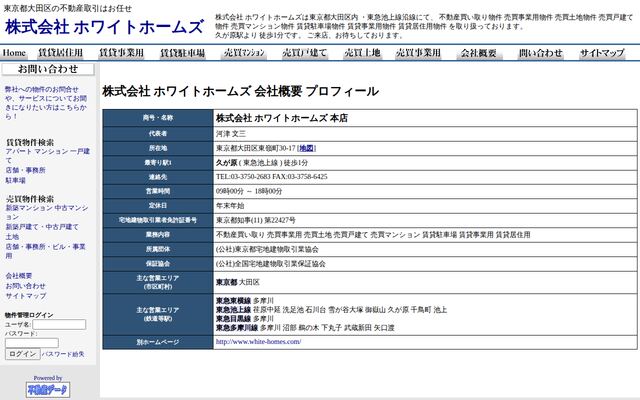
Task: Click the 別ホームページ header cell
Action: 158,342
